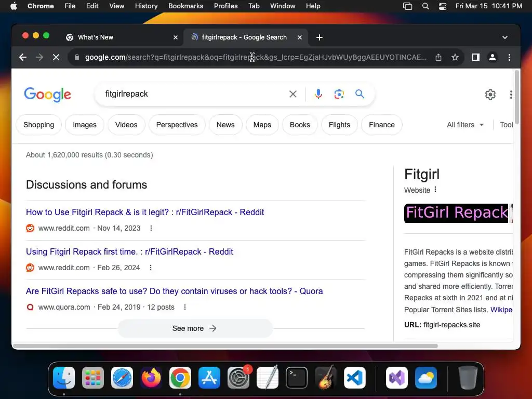This screenshot has width=532, height=399.
Task: Open the Profiles menu
Action: 225,6
